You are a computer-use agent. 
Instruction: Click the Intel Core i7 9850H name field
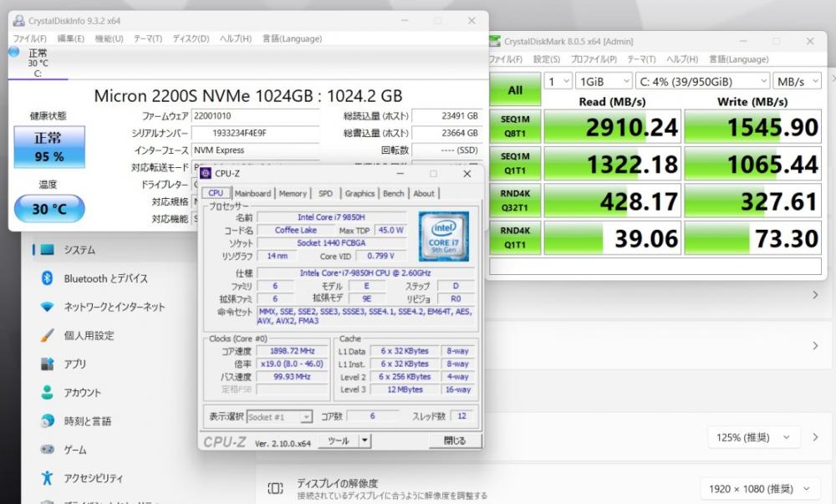point(331,216)
